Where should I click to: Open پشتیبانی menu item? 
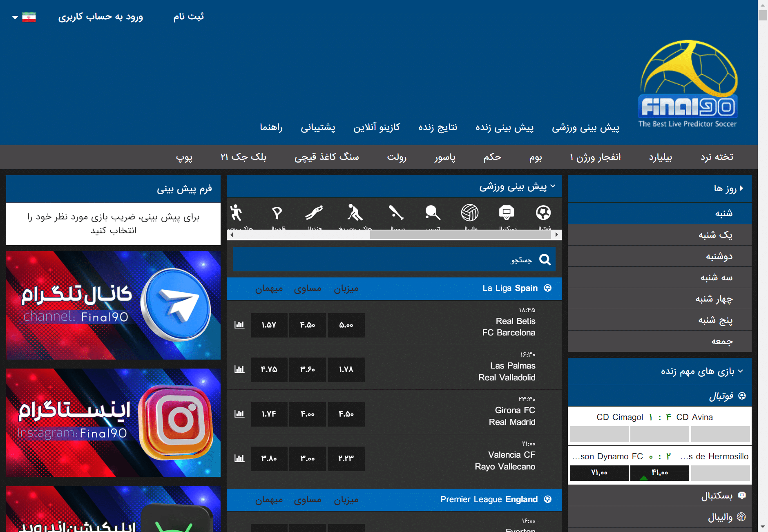318,127
